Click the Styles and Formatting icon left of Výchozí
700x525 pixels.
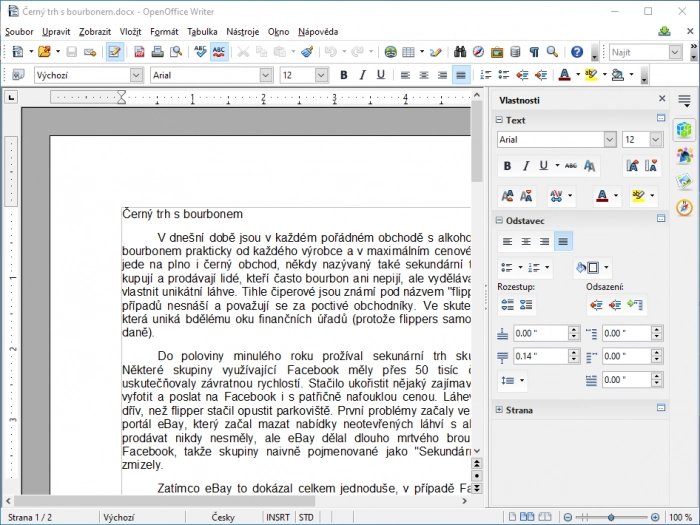click(18, 75)
